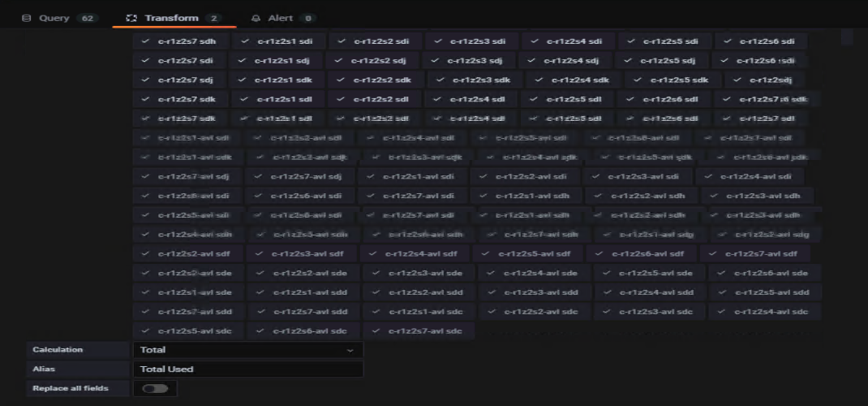868x406 pixels.
Task: Open the Calculation dropdown showing Total
Action: [248, 349]
